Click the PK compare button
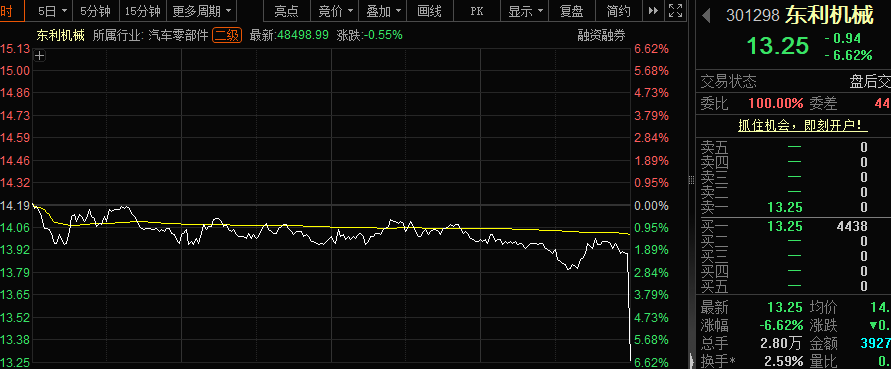891x369 pixels. click(x=477, y=11)
